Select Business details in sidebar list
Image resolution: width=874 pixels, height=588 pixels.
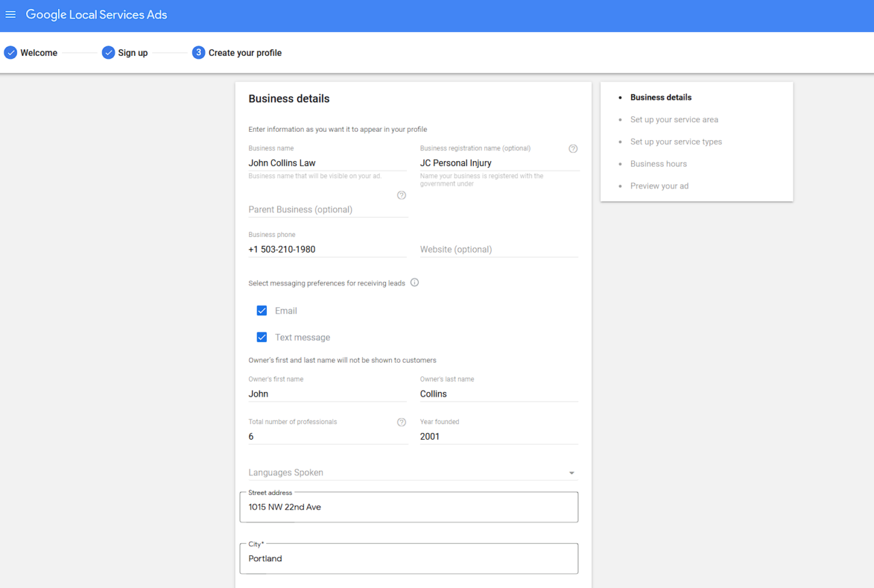pos(661,98)
